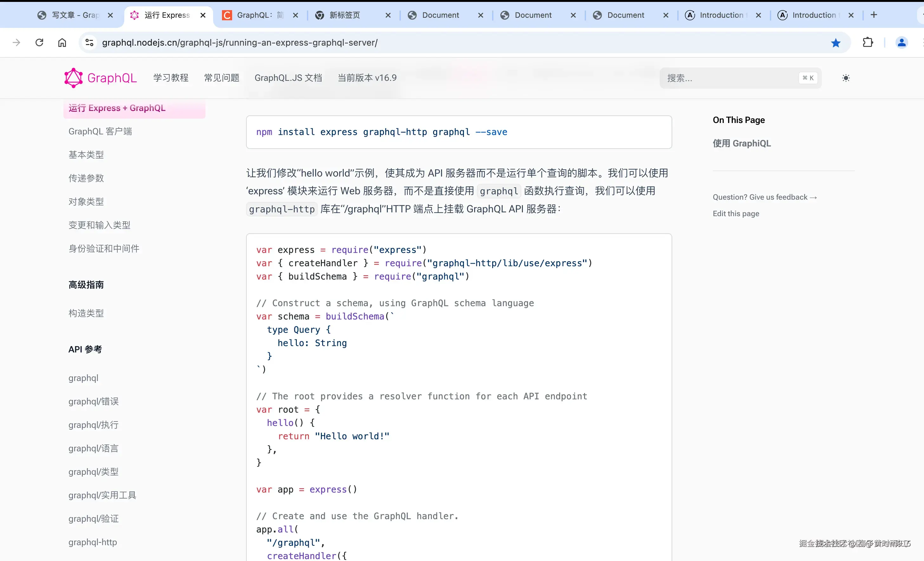Open a new tab with plus icon
This screenshot has height=561, width=924.
tap(874, 15)
